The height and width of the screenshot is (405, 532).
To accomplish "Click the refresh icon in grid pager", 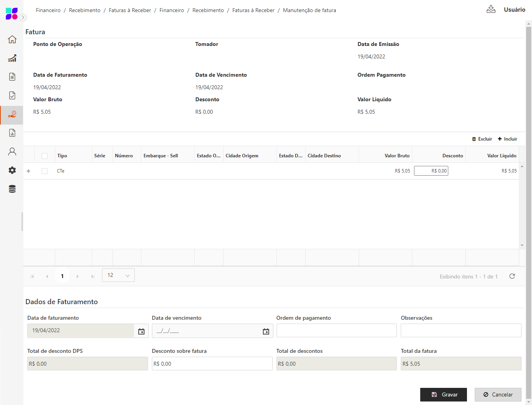I will [x=512, y=276].
